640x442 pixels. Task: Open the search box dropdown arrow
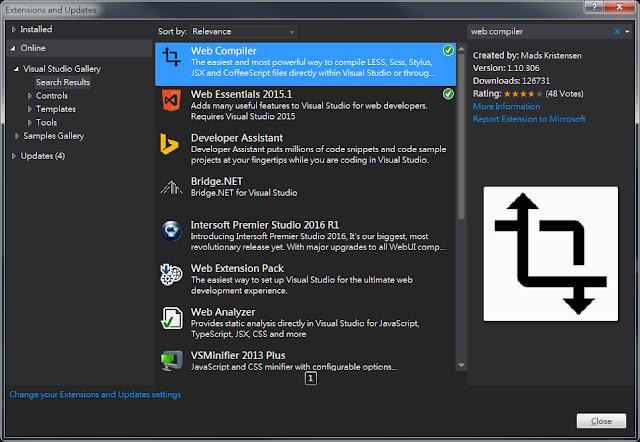(627, 31)
